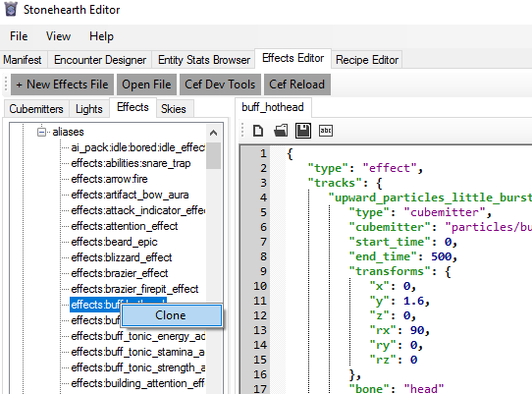
Task: Select effects:brazier_firepit_effect tree item
Action: pyautogui.click(x=134, y=289)
